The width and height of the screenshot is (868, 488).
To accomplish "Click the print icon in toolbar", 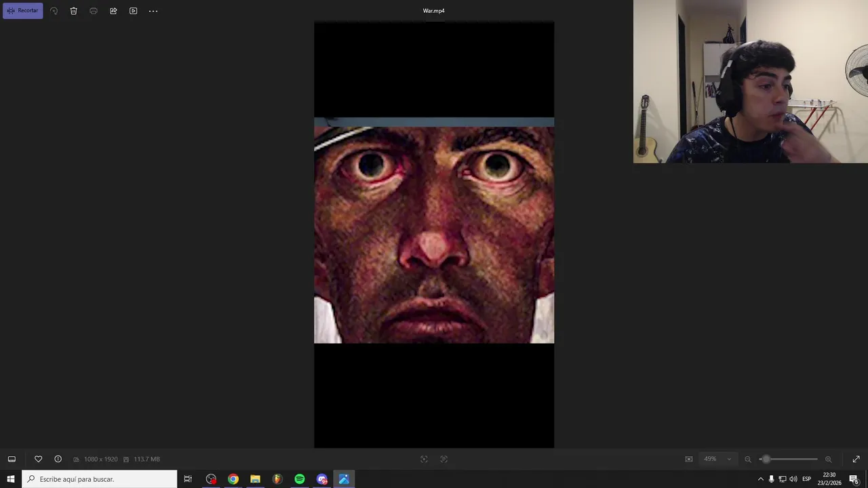I will 94,11.
